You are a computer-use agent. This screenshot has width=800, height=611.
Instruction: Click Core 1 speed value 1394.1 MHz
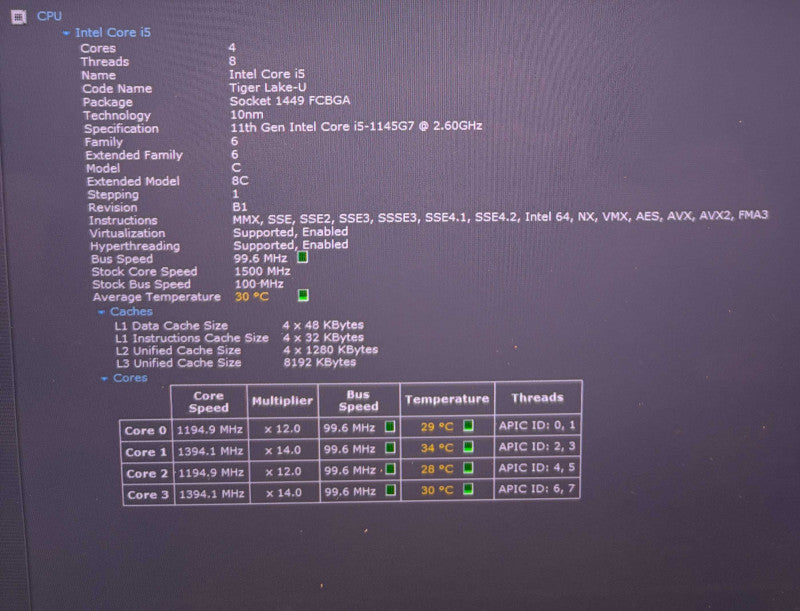[210, 451]
